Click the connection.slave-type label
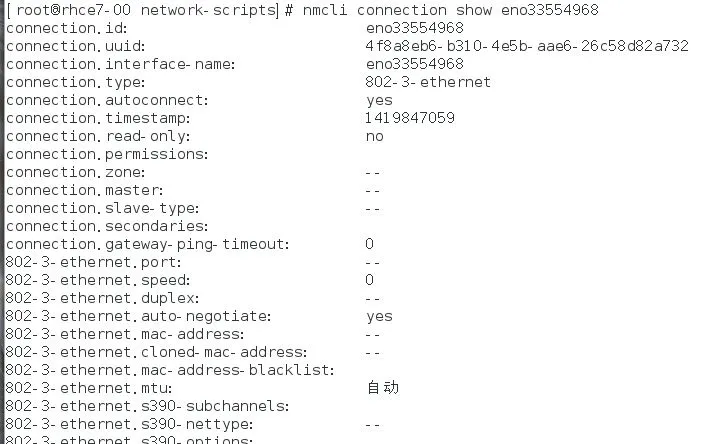 tap(102, 208)
